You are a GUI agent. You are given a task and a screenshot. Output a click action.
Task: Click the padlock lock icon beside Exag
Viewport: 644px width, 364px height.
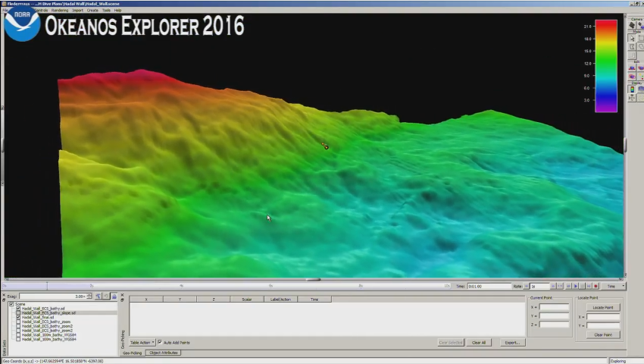pyautogui.click(x=114, y=297)
